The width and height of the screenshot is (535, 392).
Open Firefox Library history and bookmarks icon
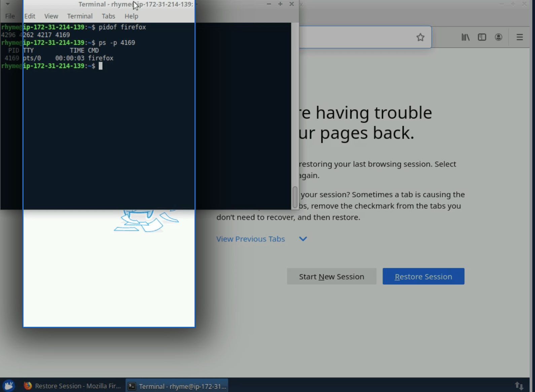[465, 37]
